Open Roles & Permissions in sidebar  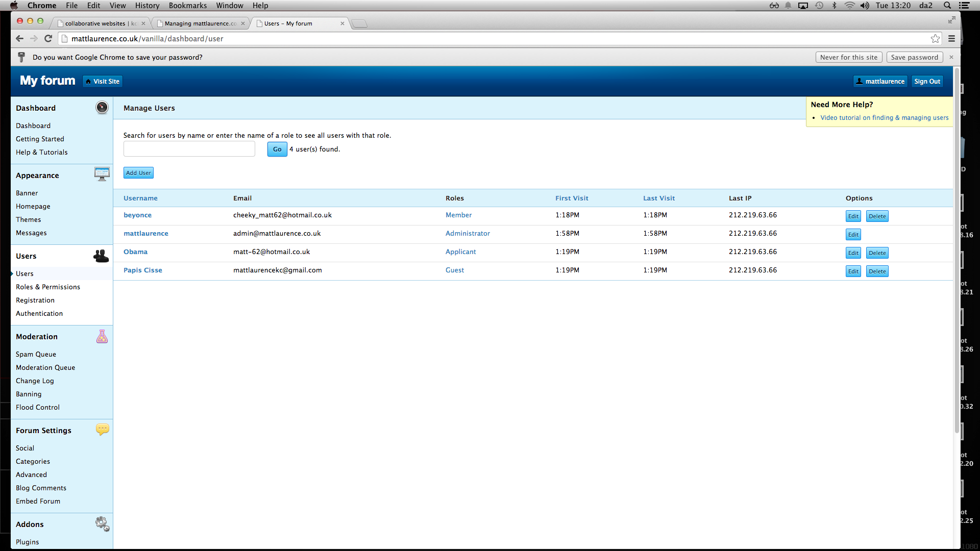click(x=48, y=287)
